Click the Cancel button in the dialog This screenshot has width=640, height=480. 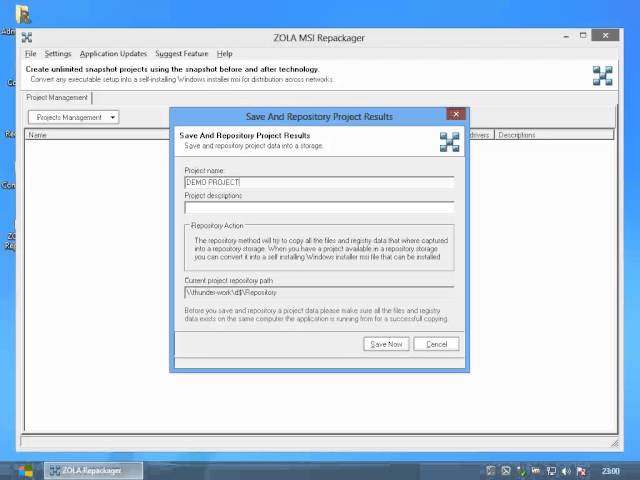tap(436, 344)
